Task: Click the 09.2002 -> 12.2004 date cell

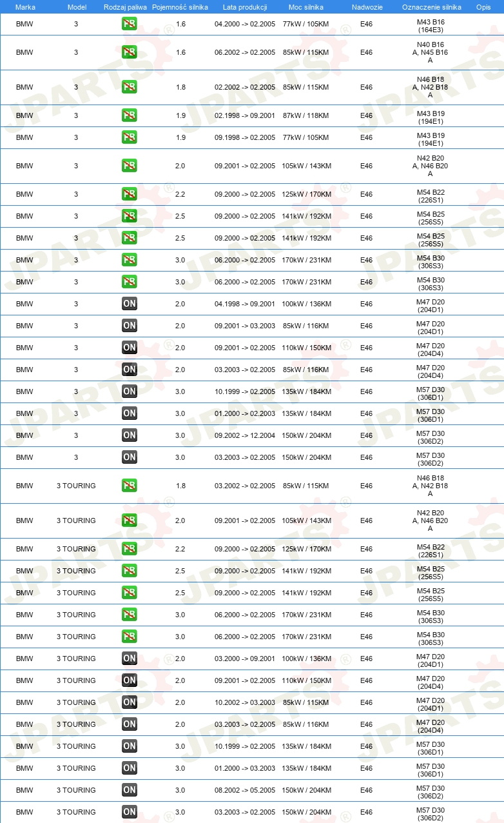Action: point(245,435)
